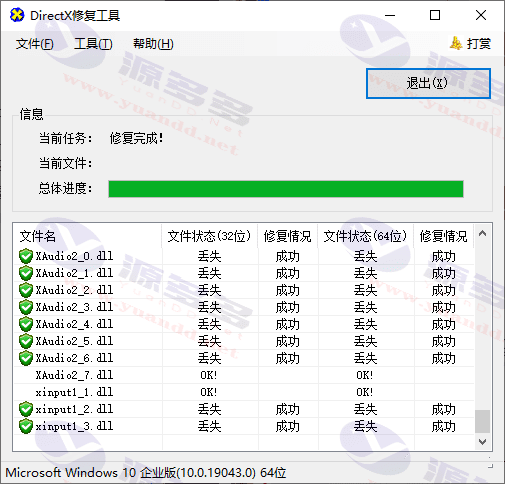
Task: Click the 当前任务 label
Action: (65, 138)
